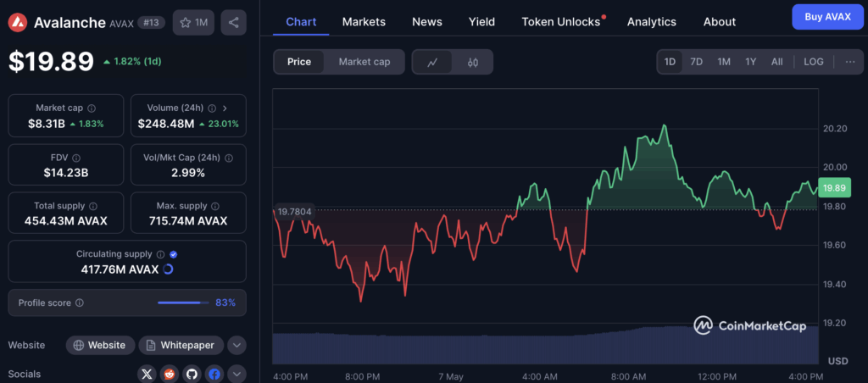The image size is (868, 383).
Task: Show Vol/Mkt Cap (24h) info icon
Action: (229, 158)
